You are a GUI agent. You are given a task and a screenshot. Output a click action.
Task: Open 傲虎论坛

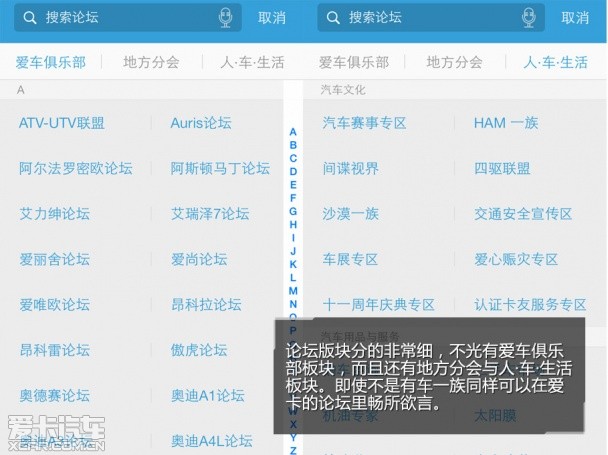click(x=199, y=350)
